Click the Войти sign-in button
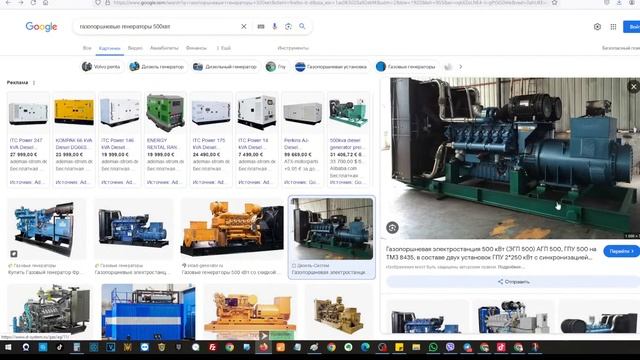640x360 pixels. pyautogui.click(x=631, y=27)
